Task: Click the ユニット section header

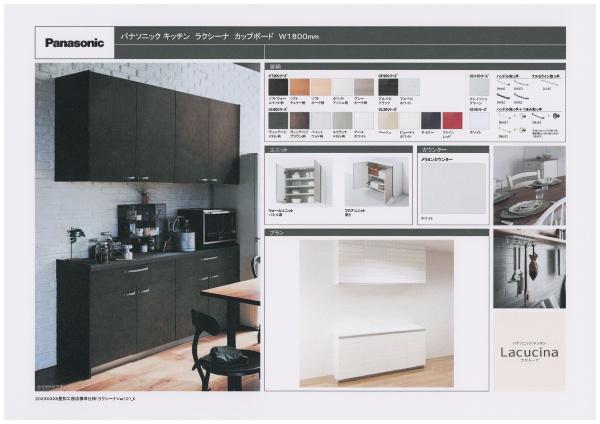Action: coord(339,149)
